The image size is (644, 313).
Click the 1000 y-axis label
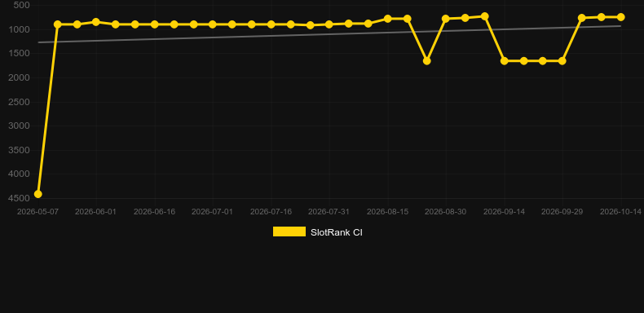20,29
